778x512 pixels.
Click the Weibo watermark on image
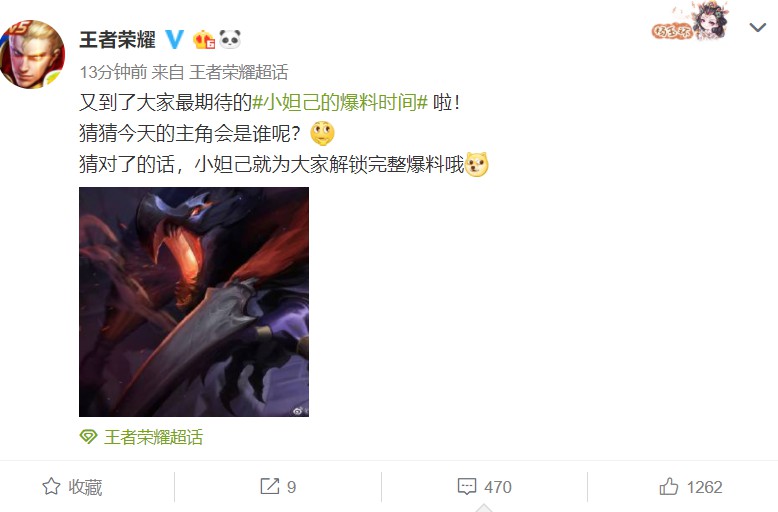(x=299, y=411)
